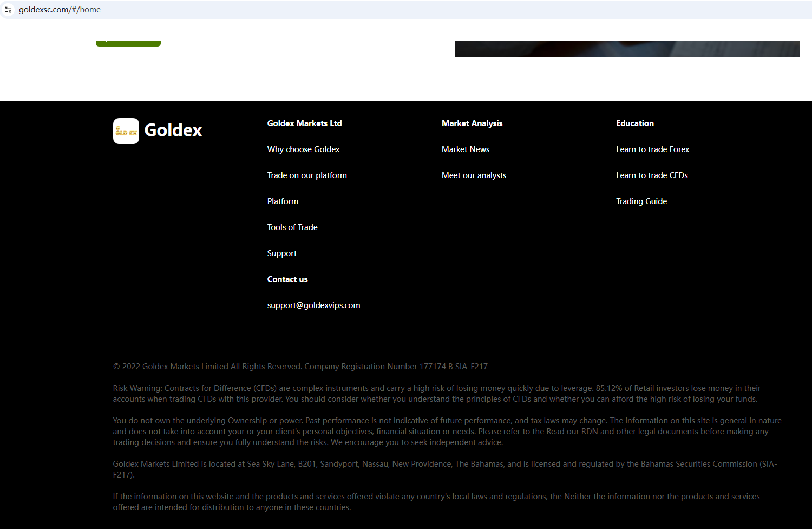This screenshot has height=529, width=812.
Task: Open the Trading Guide link
Action: coord(641,201)
